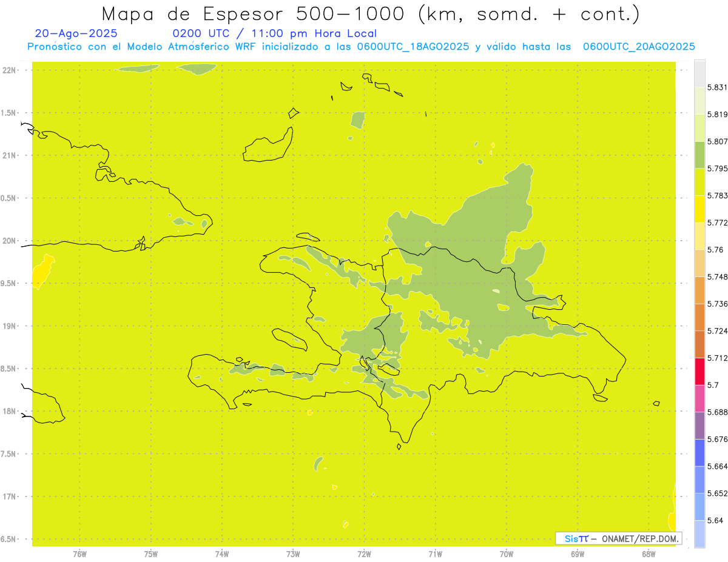The image size is (728, 562).
Task: Click the legend value '5.712'
Action: [x=717, y=358]
